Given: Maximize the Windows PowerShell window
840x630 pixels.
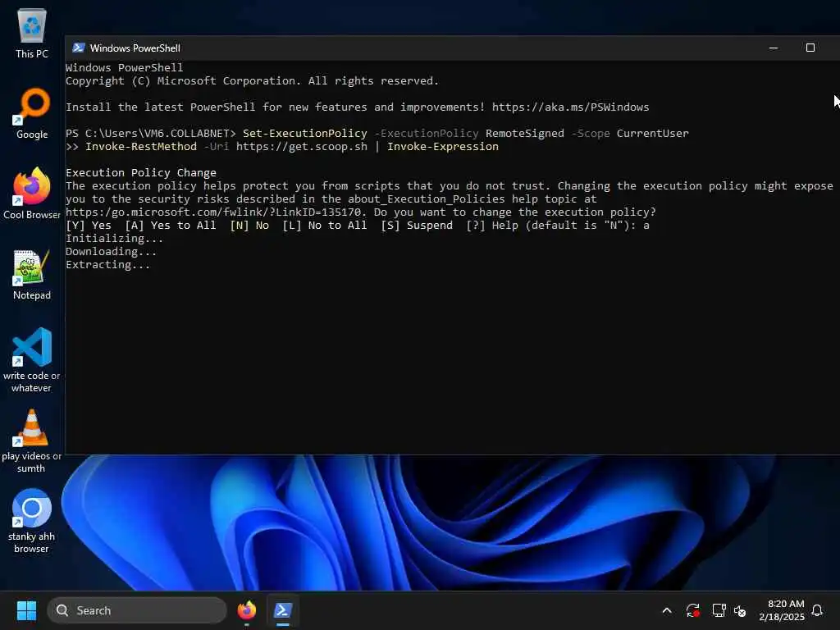Looking at the screenshot, I should [x=810, y=48].
